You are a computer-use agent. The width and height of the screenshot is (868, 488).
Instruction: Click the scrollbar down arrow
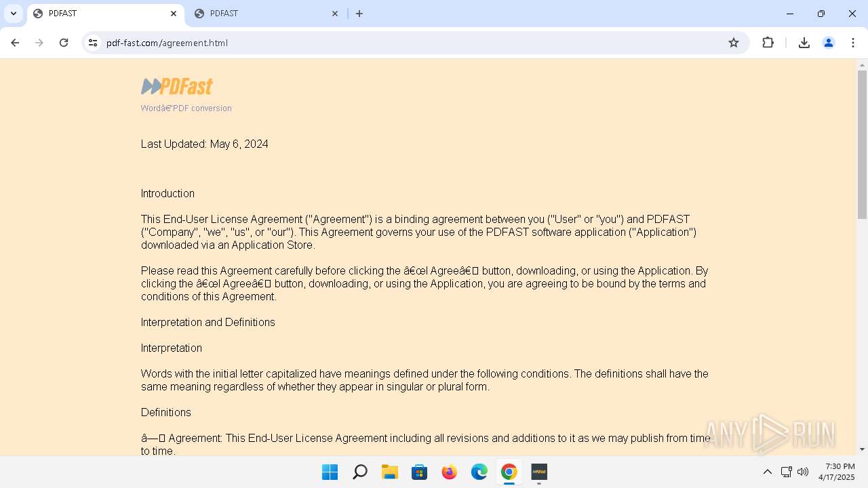click(x=862, y=449)
